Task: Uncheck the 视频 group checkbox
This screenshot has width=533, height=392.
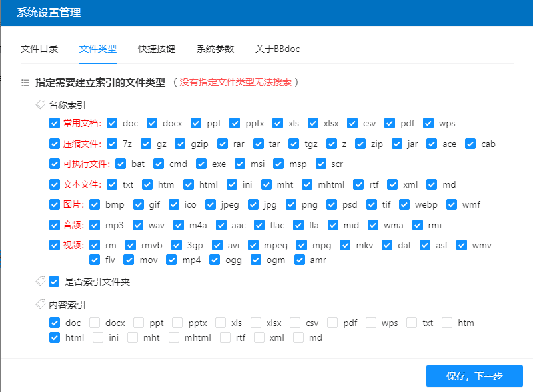Action: [x=55, y=245]
